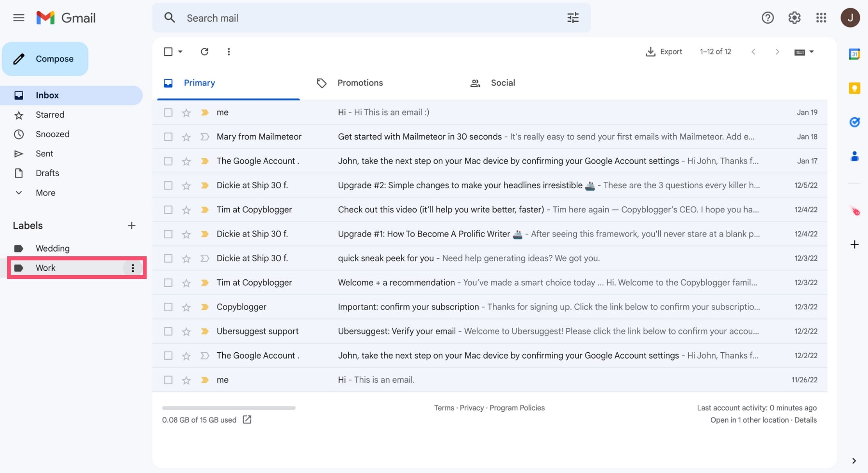Open Google Calendar side panel
Image resolution: width=868 pixels, height=473 pixels.
point(854,54)
